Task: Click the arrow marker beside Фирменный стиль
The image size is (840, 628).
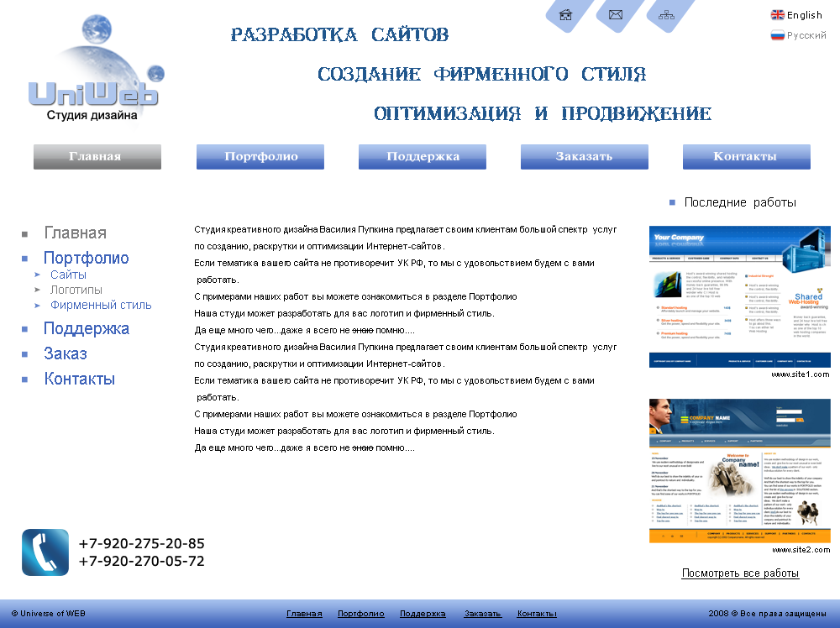Action: (x=35, y=306)
